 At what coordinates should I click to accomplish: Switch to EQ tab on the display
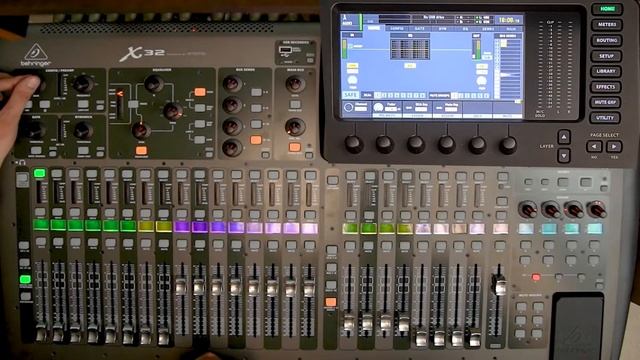[x=465, y=29]
